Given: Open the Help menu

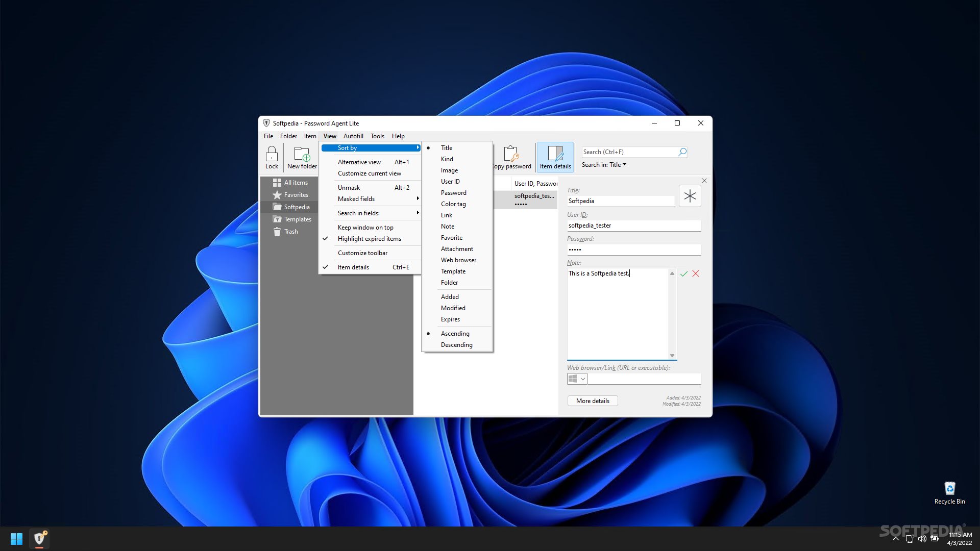Looking at the screenshot, I should pos(398,136).
